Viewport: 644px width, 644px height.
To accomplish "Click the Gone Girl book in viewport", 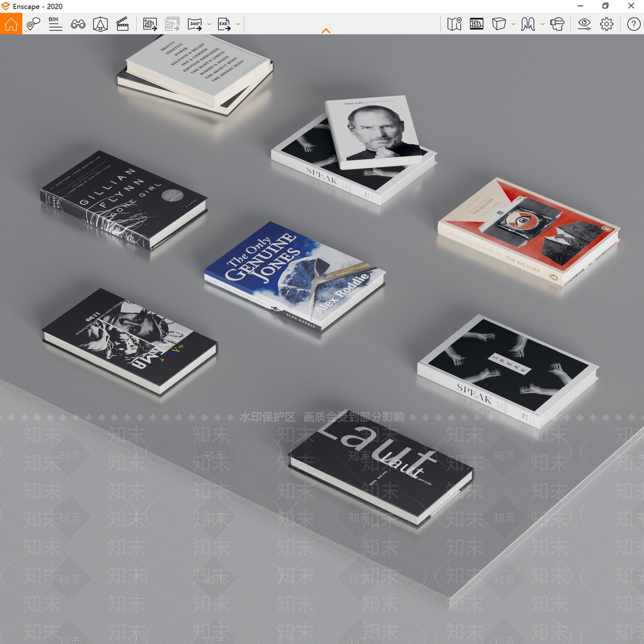I will click(x=123, y=200).
